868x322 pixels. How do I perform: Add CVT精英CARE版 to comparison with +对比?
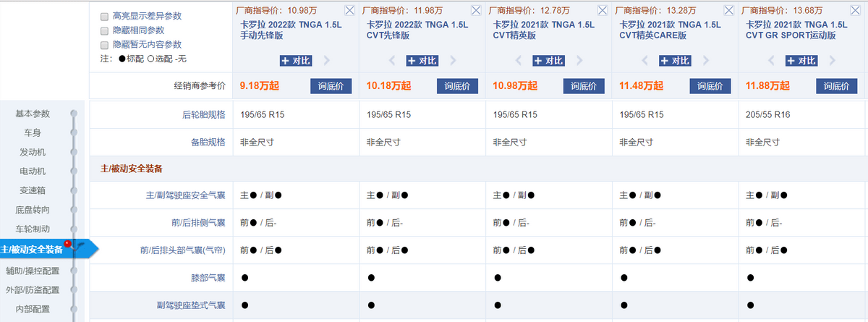tap(676, 61)
